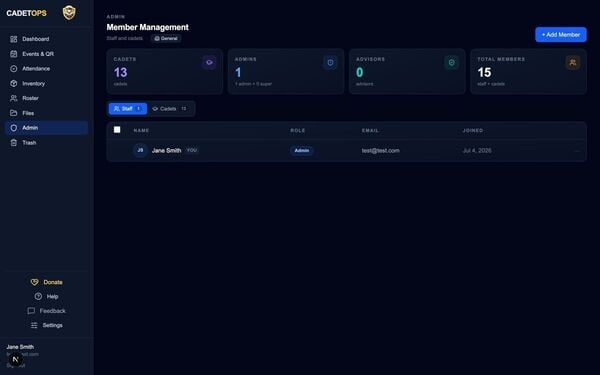600x375 pixels.
Task: Switch to the Staff tab
Action: coord(128,109)
